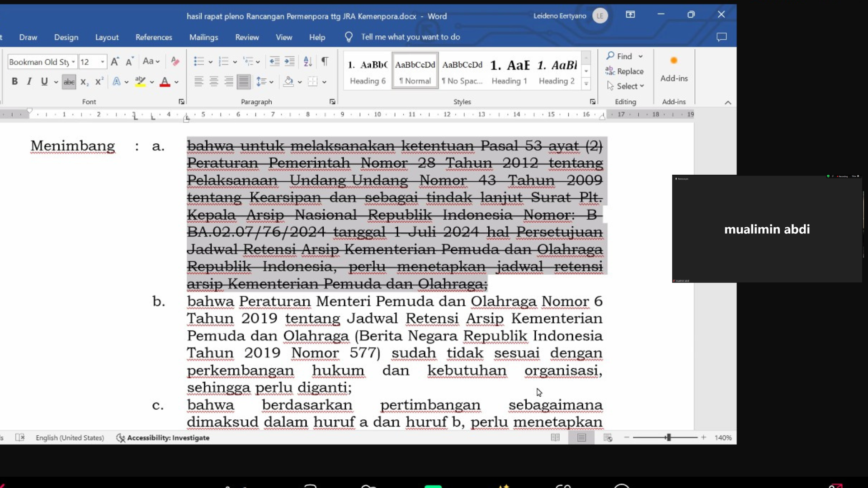Toggle Bold formatting
Viewport: 868px width, 488px height.
[14, 82]
